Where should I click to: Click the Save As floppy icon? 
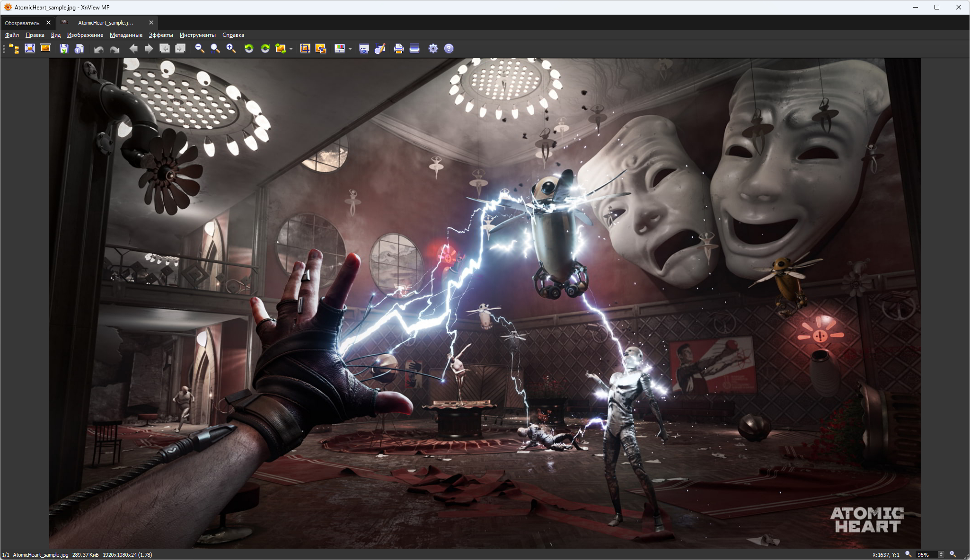click(64, 49)
